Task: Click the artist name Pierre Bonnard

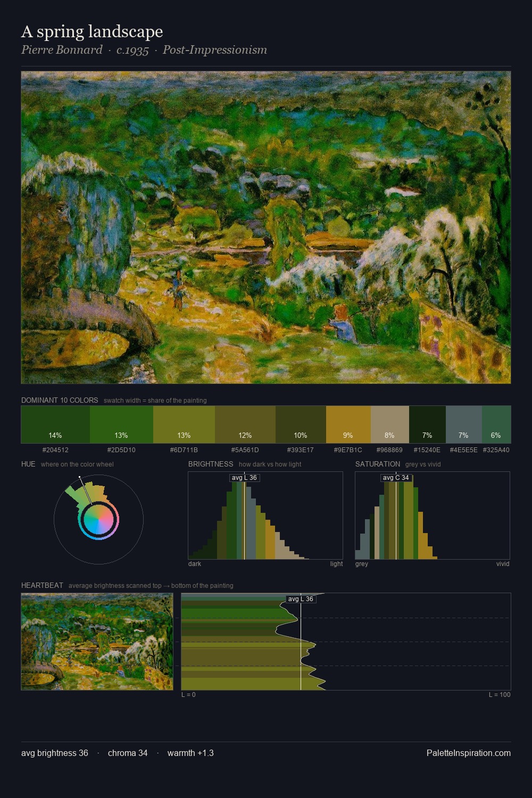Action: [62, 50]
